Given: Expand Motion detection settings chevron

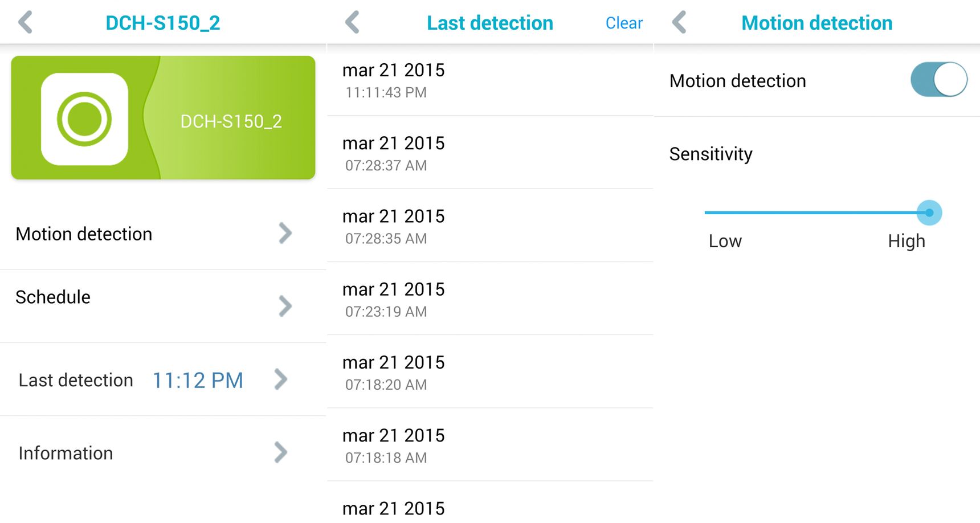Looking at the screenshot, I should coord(285,233).
